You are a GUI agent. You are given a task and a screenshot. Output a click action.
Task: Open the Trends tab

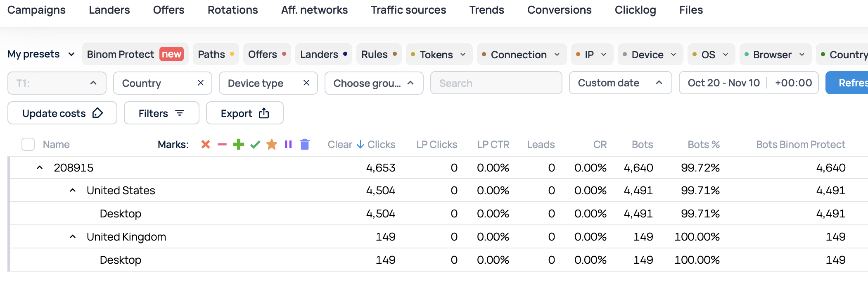coord(486,10)
